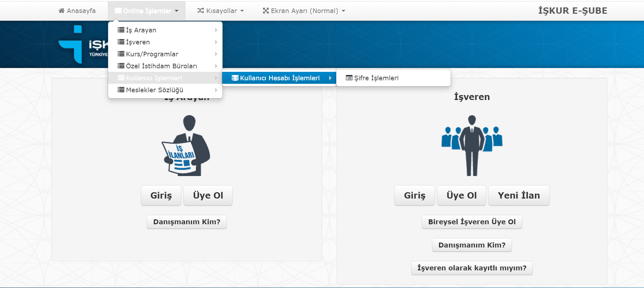Choose Kurs/Programlar menu entry
The height and width of the screenshot is (288, 644).
point(152,54)
